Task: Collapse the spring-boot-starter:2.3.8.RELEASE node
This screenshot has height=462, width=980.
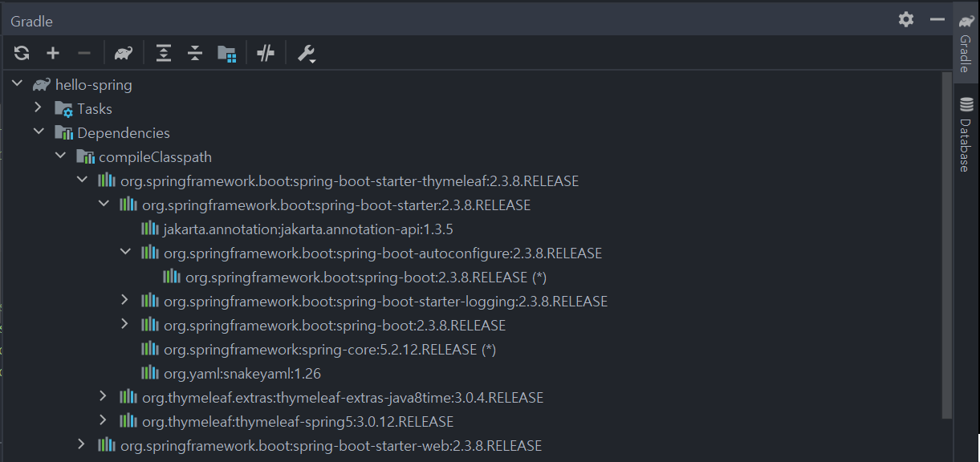Action: (104, 204)
